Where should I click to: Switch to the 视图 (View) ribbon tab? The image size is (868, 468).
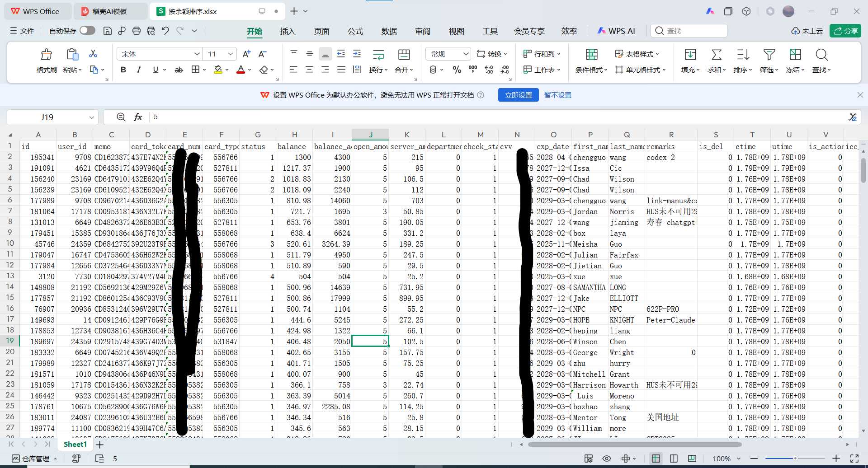pyautogui.click(x=457, y=31)
